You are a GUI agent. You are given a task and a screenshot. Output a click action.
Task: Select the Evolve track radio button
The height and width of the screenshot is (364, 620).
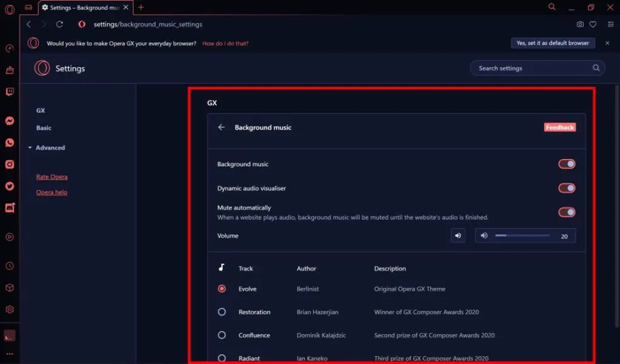coord(222,288)
